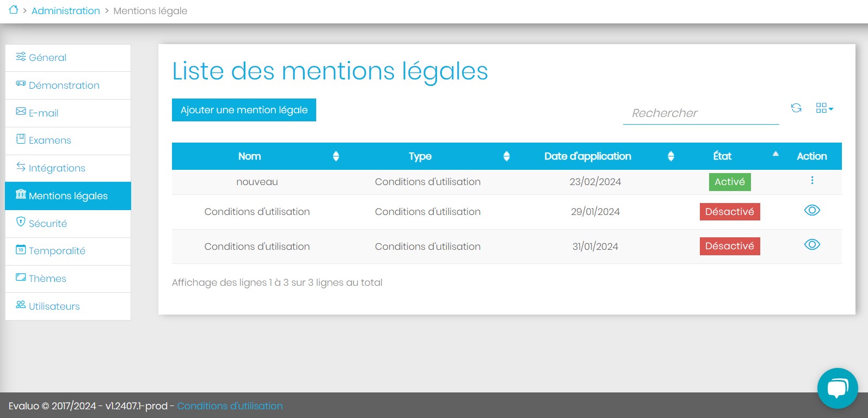Screen dimensions: 868x418
Task: Focus the Rechercher search field
Action: click(x=700, y=113)
